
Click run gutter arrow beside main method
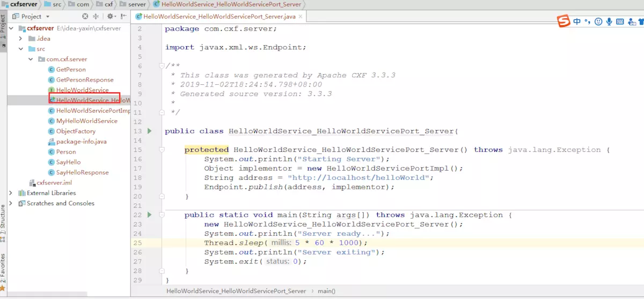150,215
